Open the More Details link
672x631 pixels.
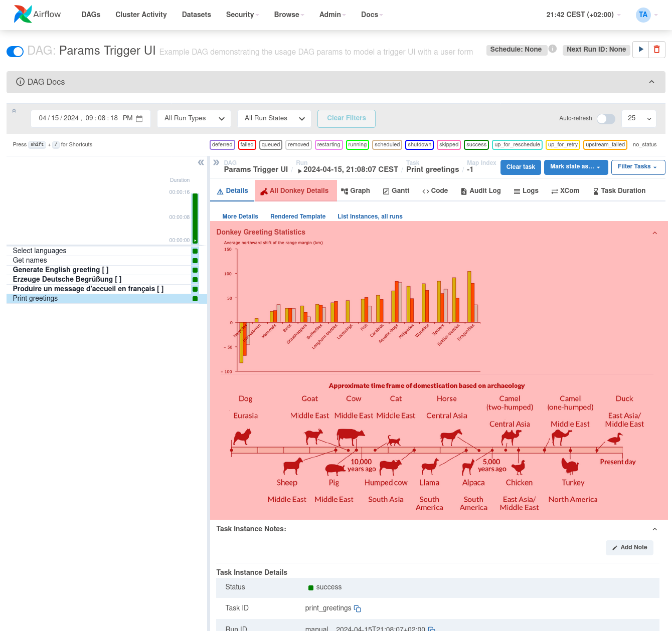(x=240, y=217)
